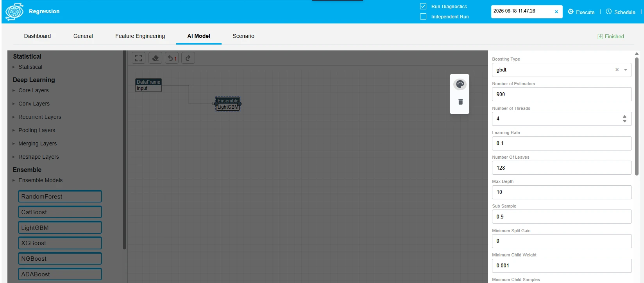The image size is (644, 283).
Task: Enable the Independent Run checkbox
Action: click(423, 16)
